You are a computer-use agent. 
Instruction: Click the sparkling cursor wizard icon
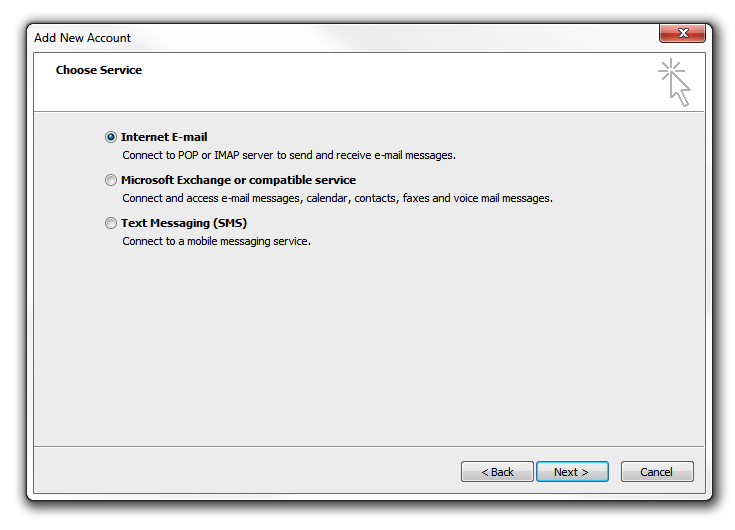pyautogui.click(x=675, y=82)
